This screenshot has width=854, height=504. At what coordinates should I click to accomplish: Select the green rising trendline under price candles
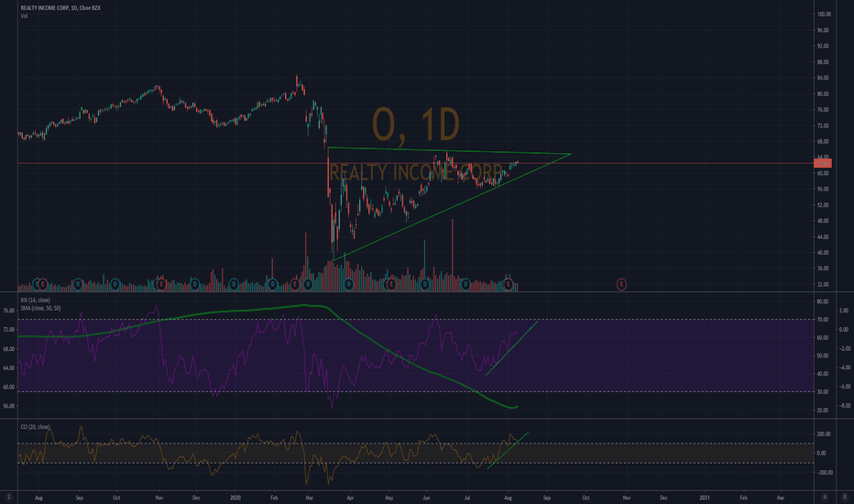[x=452, y=208]
